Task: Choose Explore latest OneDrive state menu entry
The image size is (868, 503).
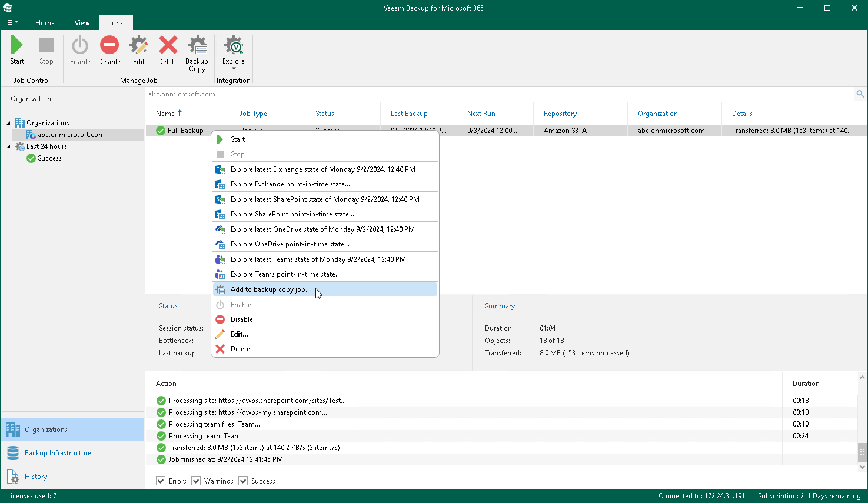Action: (325, 229)
